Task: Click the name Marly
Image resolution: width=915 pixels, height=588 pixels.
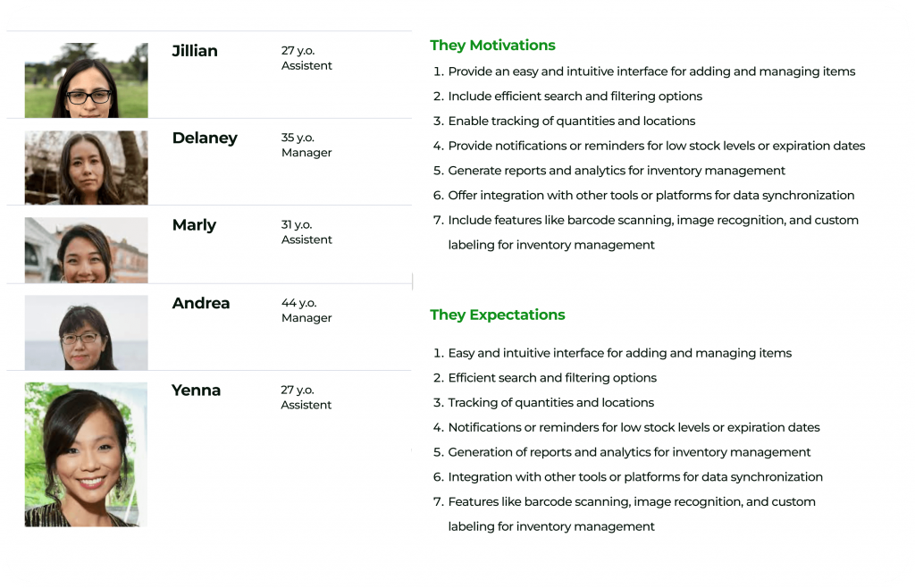Action: pyautogui.click(x=194, y=224)
